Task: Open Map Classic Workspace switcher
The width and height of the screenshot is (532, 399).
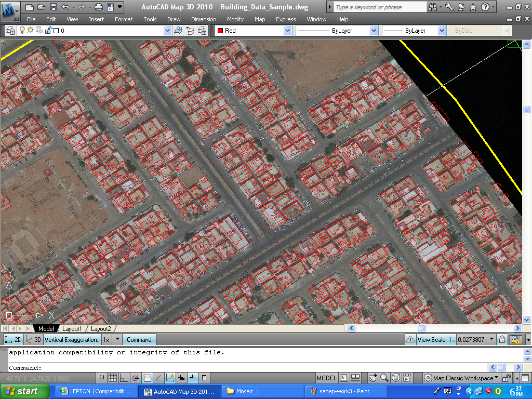Action: [x=461, y=378]
